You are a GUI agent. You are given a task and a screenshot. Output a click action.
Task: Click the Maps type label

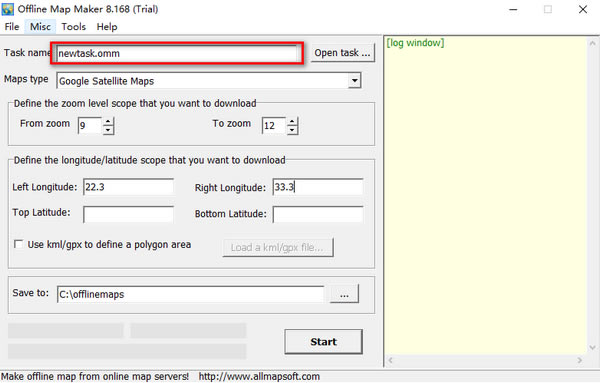(26, 79)
